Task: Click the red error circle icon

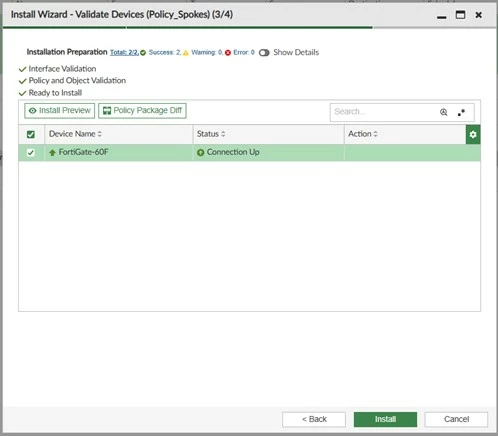Action: coord(228,53)
